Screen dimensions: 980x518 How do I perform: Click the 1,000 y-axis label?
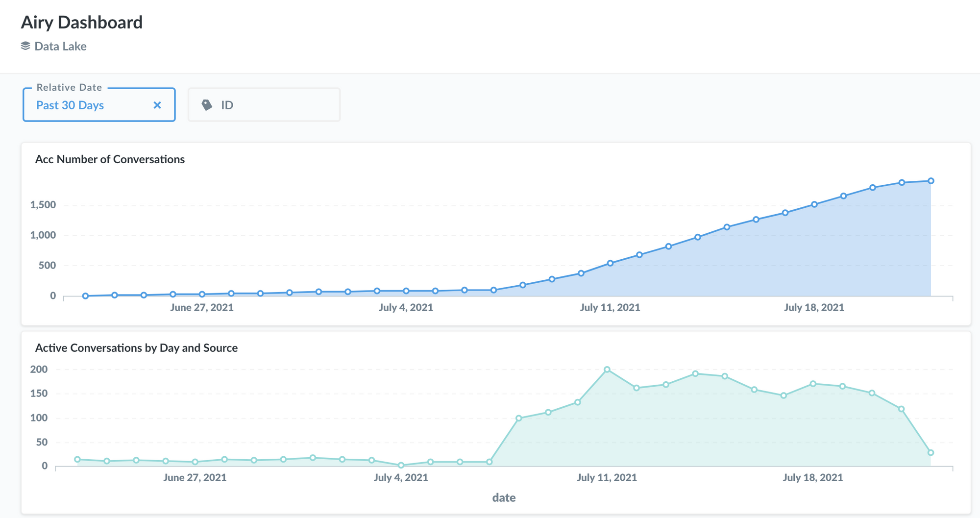[43, 235]
